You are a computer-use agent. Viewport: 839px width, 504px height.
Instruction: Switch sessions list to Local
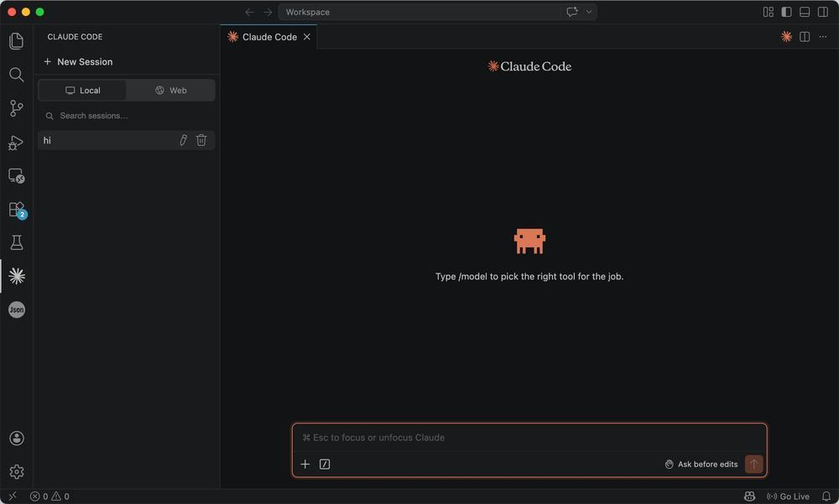pos(82,91)
